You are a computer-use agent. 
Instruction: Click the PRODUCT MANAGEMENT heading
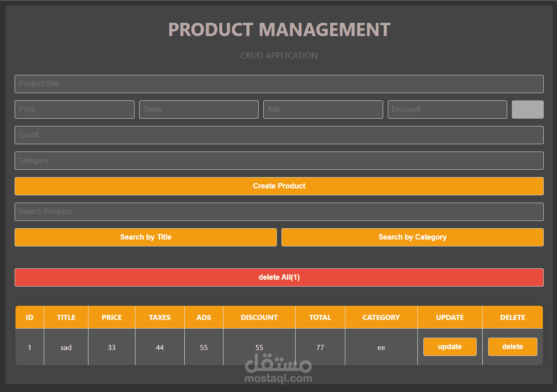pyautogui.click(x=279, y=30)
